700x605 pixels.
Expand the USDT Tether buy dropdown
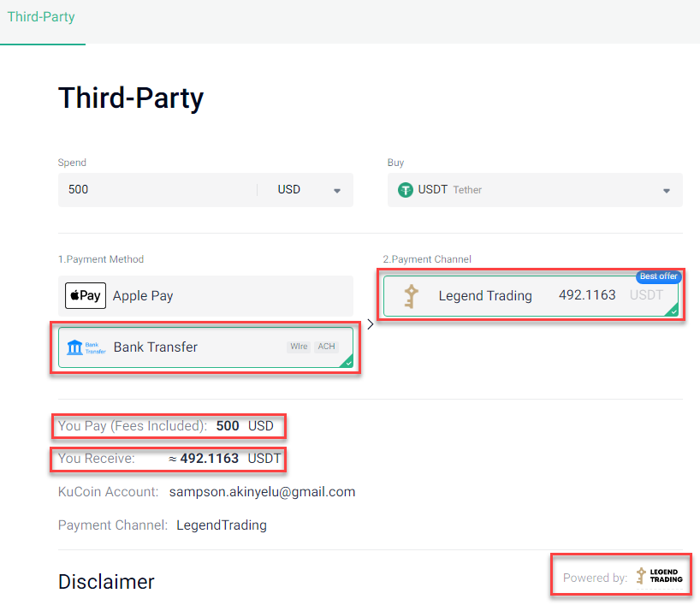tap(535, 190)
